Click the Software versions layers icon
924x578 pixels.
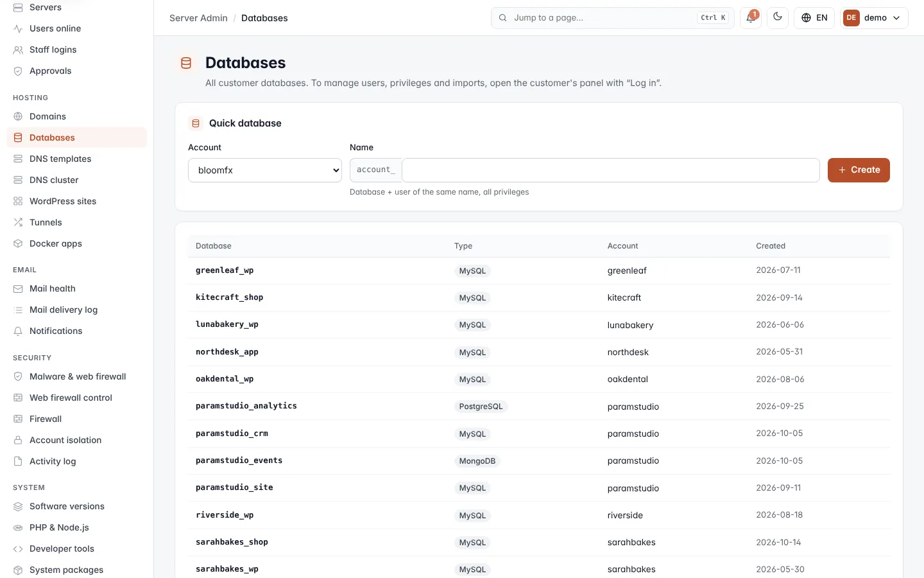pos(18,507)
